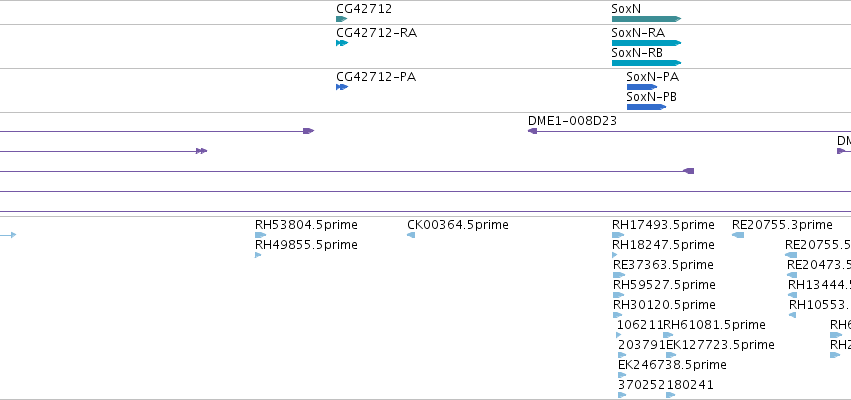Select the RH53804.5prime EST label
851x400 pixels.
306,225
